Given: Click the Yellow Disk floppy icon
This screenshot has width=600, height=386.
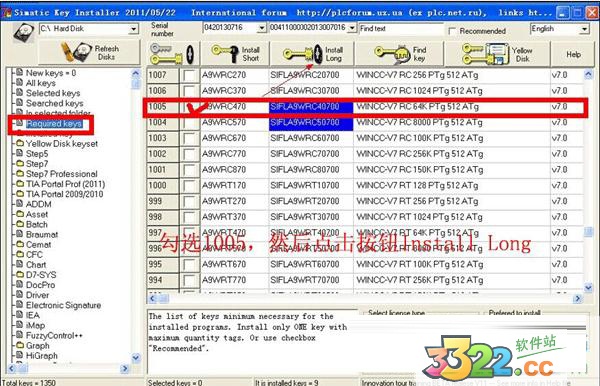Looking at the screenshot, I should (497, 54).
